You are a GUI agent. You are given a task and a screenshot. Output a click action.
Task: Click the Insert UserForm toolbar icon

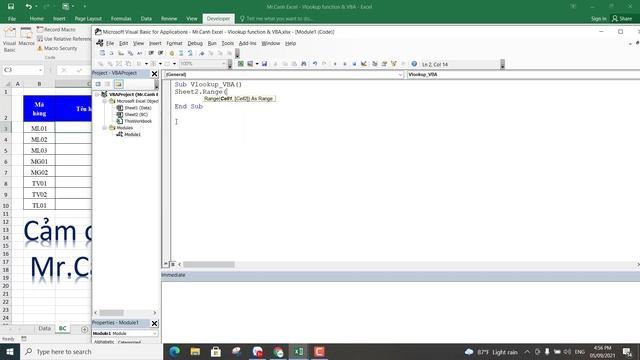tap(249, 64)
